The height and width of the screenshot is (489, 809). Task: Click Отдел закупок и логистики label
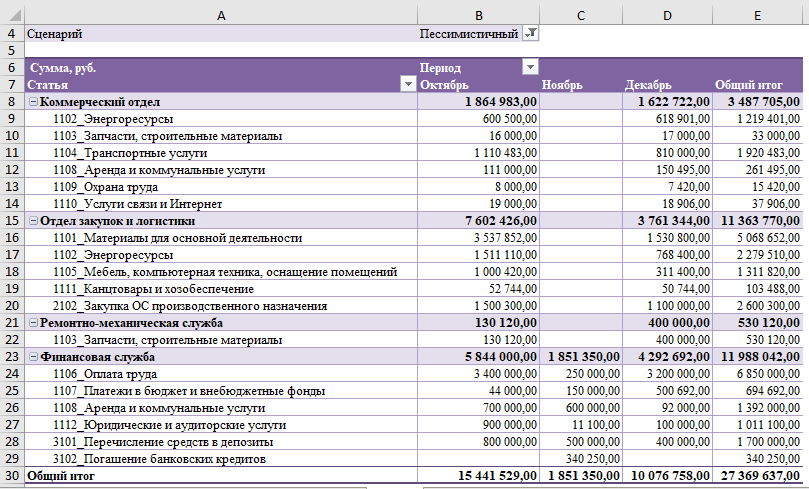pyautogui.click(x=118, y=221)
